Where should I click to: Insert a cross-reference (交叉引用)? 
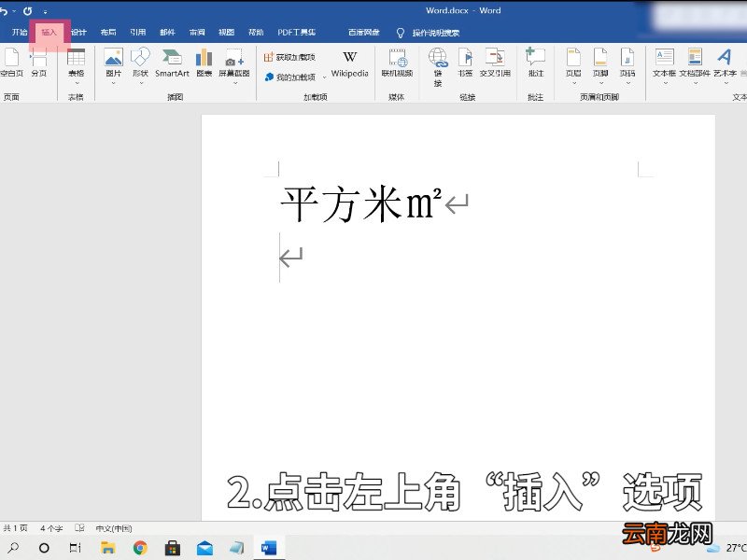click(x=495, y=63)
